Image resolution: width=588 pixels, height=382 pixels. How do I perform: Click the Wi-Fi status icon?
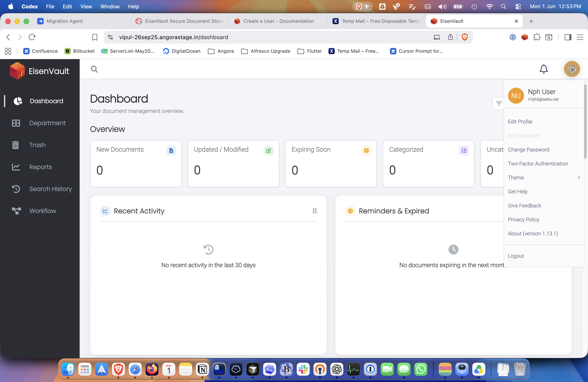pyautogui.click(x=489, y=7)
